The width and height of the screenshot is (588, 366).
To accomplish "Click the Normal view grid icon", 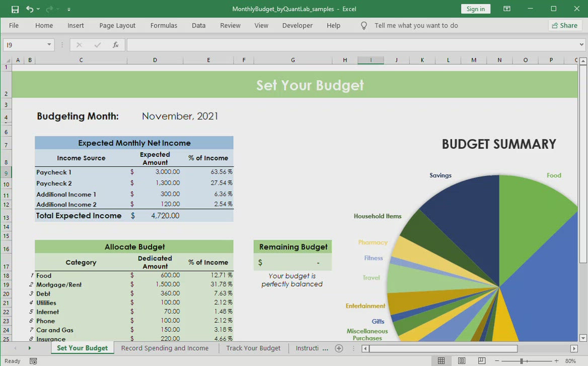I will [441, 361].
